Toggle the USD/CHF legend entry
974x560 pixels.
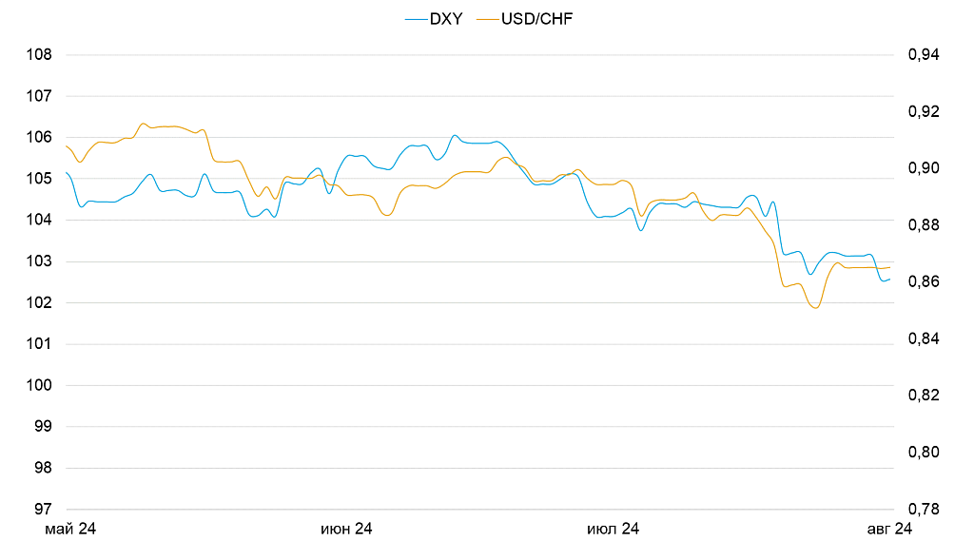click(x=536, y=19)
